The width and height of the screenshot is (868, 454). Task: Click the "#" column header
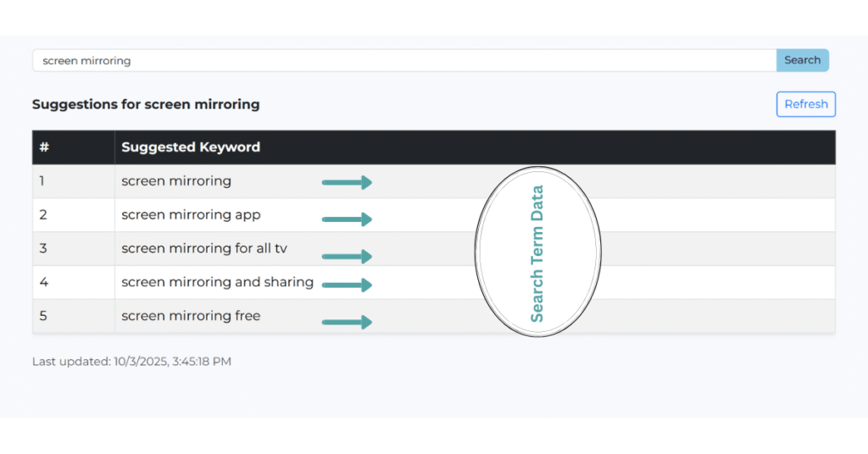44,147
